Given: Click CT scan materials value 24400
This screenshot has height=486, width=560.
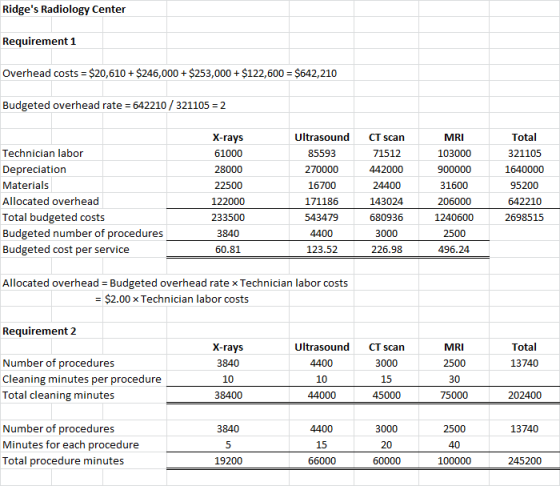Looking at the screenshot, I should tap(387, 186).
